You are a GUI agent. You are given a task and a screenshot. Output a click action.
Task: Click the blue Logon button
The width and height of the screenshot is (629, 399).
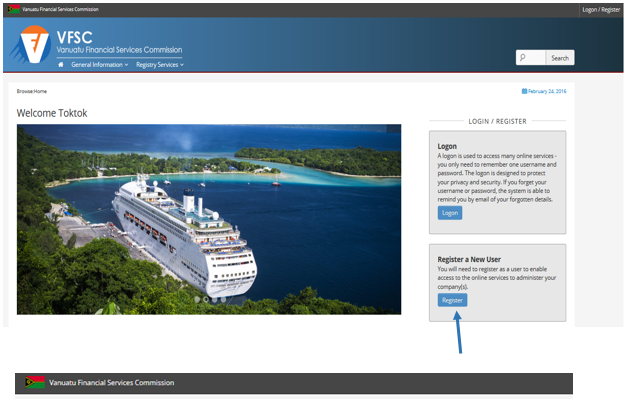[450, 213]
